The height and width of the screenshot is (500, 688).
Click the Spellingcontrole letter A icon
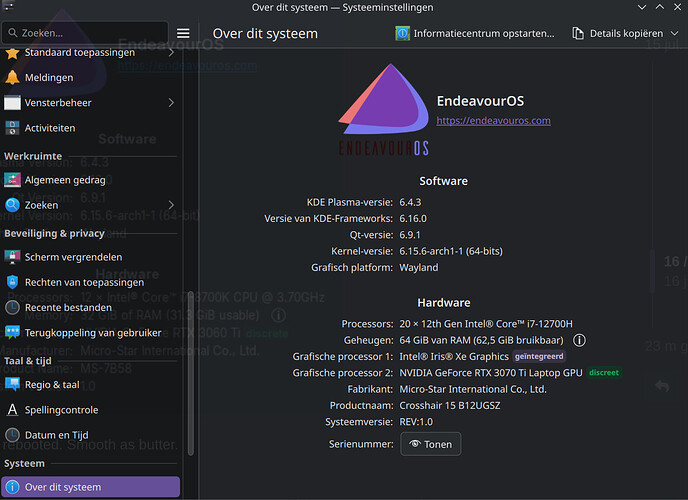click(x=12, y=410)
